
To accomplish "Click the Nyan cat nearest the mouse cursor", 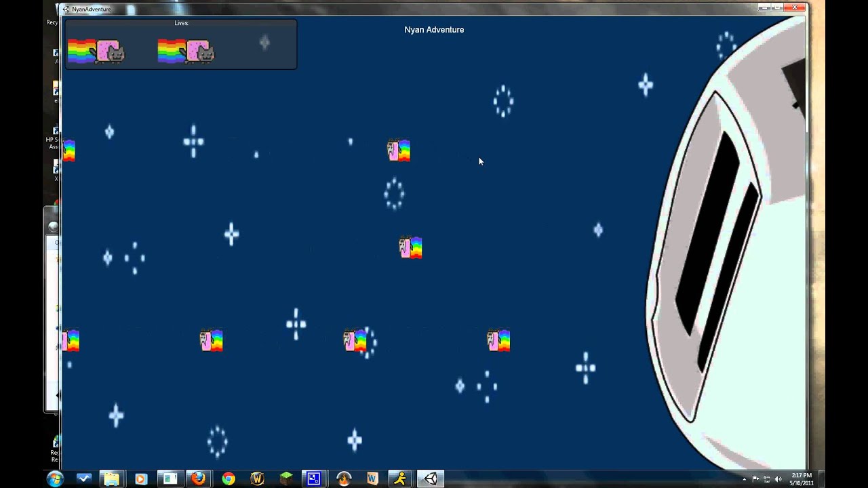I will [399, 150].
